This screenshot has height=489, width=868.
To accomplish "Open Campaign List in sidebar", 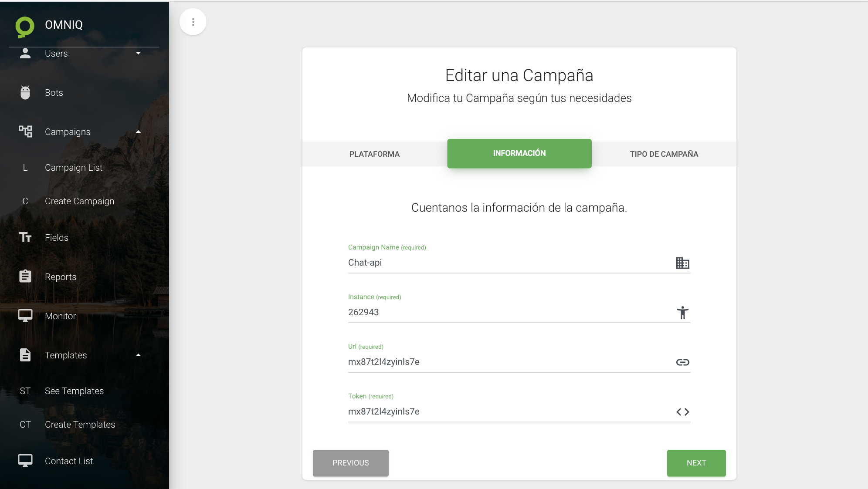I will coord(74,168).
